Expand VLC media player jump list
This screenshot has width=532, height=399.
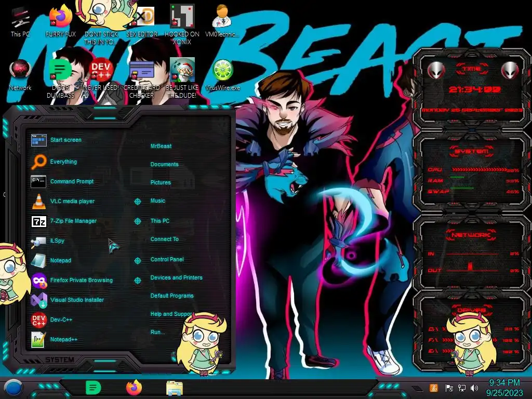[137, 202]
